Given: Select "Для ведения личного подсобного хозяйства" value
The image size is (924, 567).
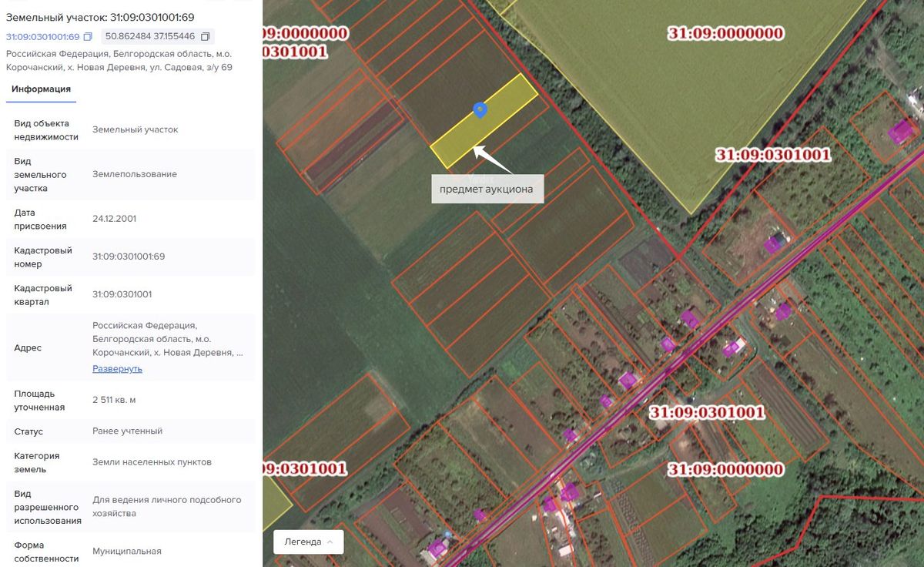Looking at the screenshot, I should pos(167,506).
